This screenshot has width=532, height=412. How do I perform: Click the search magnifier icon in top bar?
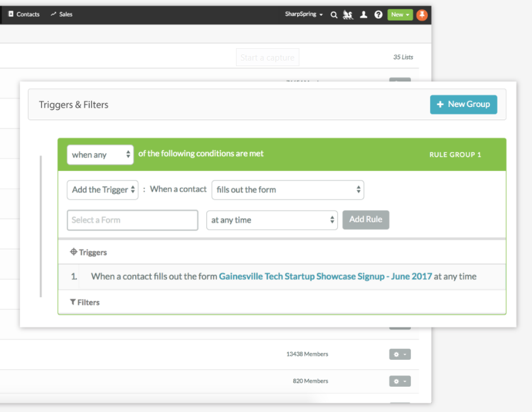[334, 15]
